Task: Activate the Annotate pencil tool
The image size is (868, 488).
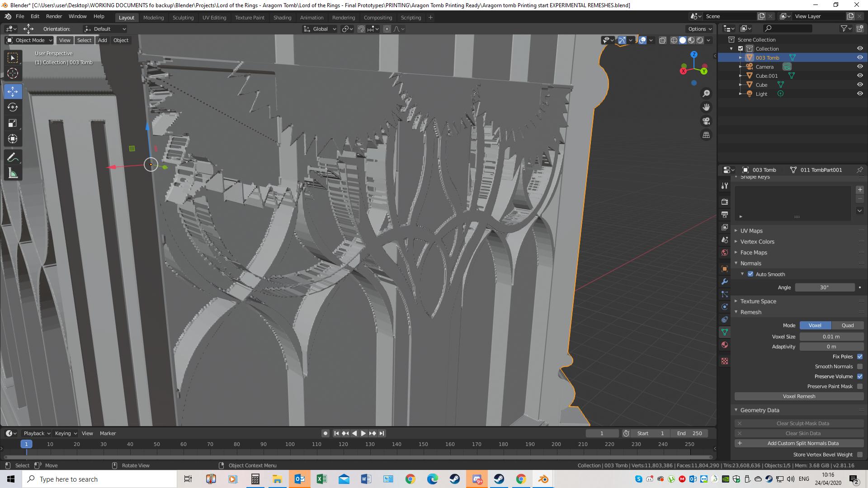Action: [13, 157]
